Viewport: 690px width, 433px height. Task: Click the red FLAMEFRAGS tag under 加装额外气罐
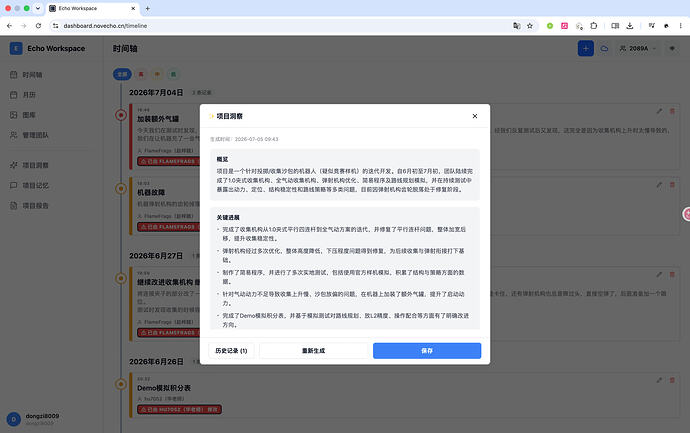coord(169,161)
